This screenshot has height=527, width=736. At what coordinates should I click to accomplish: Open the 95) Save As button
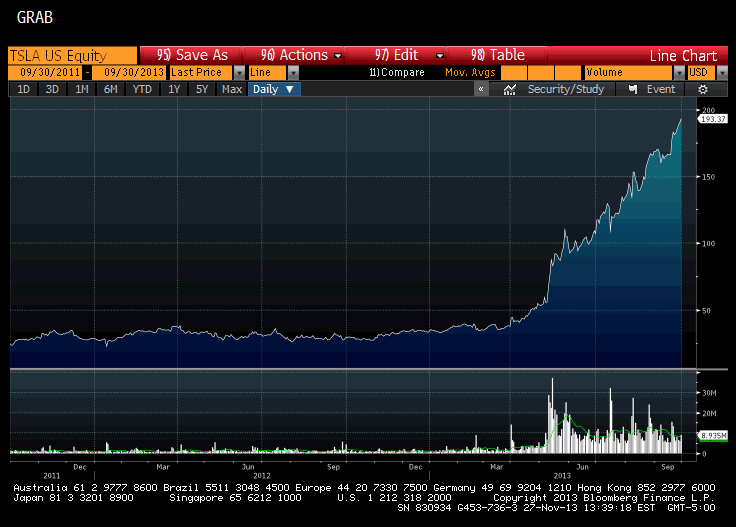tap(191, 55)
